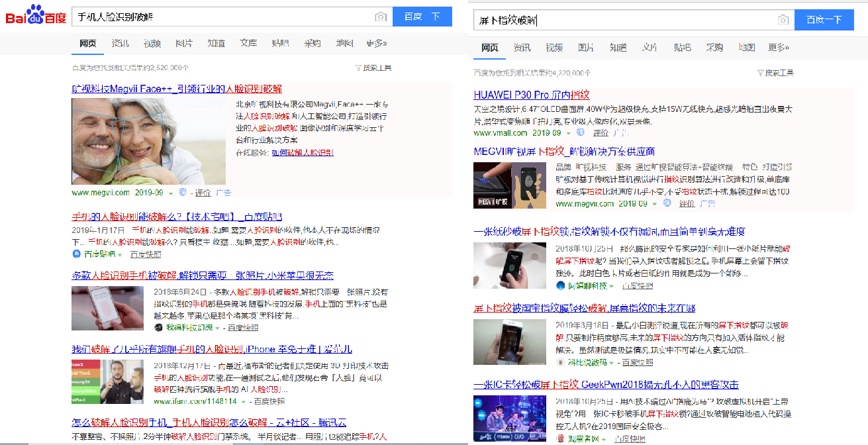Open 搜索工具 on fingerprint search page

tap(775, 73)
